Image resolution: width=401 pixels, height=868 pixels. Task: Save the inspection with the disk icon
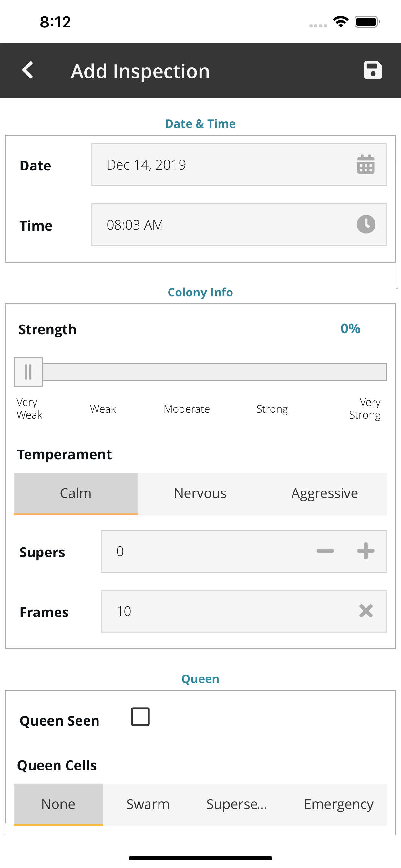tap(373, 70)
